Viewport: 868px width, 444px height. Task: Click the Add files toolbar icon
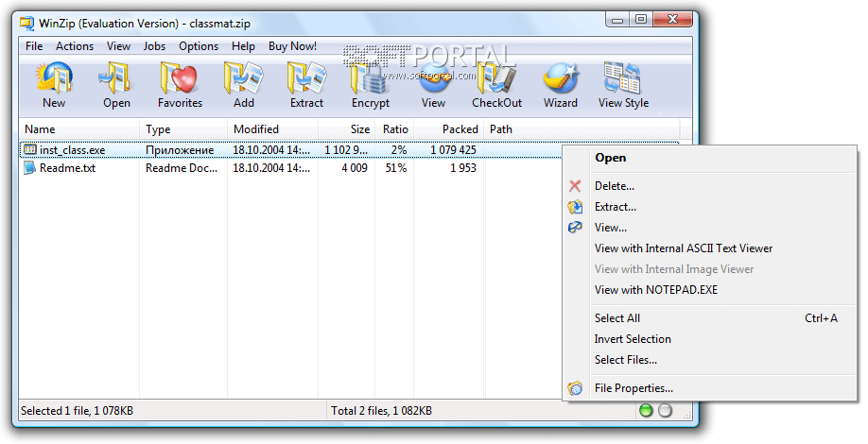click(244, 78)
